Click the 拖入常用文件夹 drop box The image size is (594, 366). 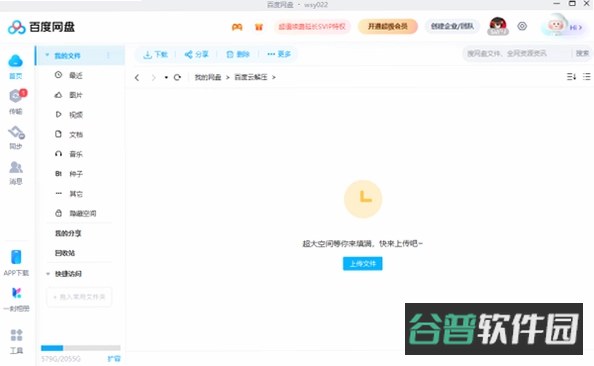pyautogui.click(x=79, y=297)
